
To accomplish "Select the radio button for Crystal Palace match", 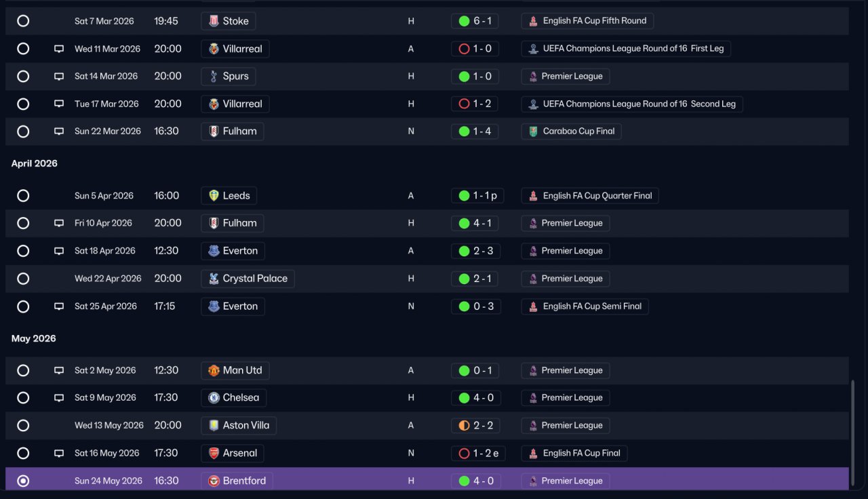I will click(x=23, y=279).
